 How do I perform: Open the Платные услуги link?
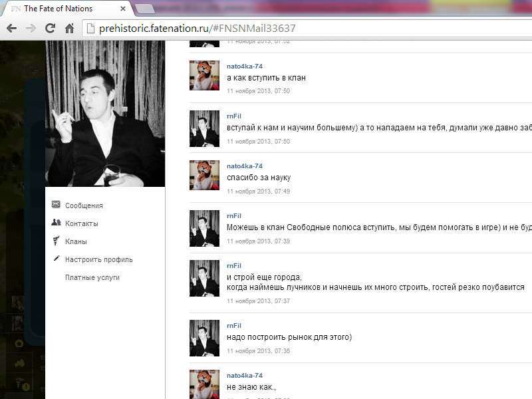[x=92, y=277]
